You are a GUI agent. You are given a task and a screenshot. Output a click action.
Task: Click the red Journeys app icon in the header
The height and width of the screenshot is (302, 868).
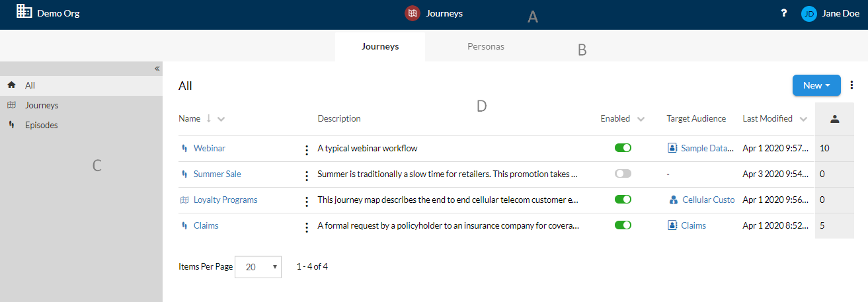click(413, 13)
